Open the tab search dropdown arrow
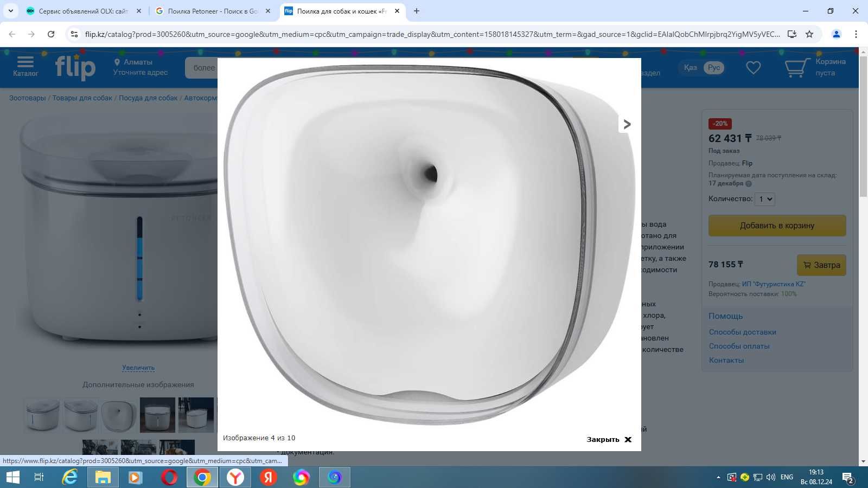The width and height of the screenshot is (868, 488). pos(11,11)
